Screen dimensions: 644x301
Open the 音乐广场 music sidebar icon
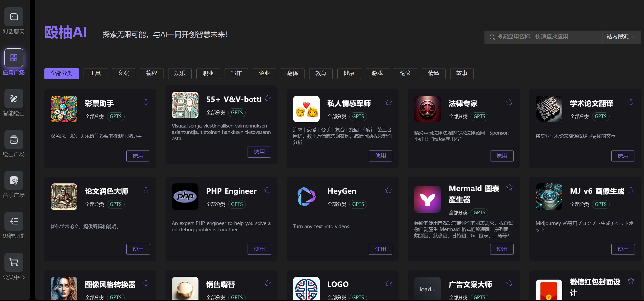point(14,180)
